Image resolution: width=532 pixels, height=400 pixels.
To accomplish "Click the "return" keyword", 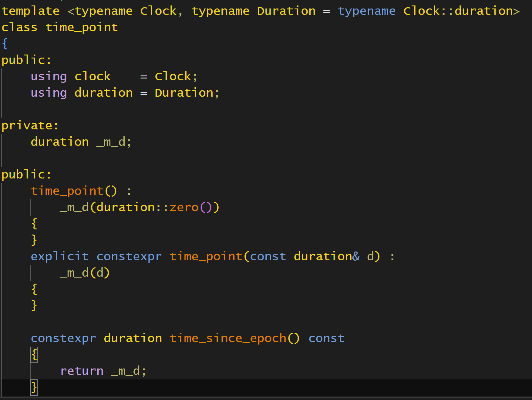I will coord(82,371).
